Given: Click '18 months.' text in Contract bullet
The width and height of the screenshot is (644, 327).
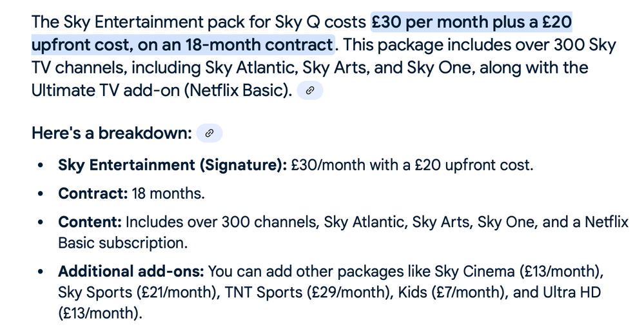Looking at the screenshot, I should tap(168, 193).
